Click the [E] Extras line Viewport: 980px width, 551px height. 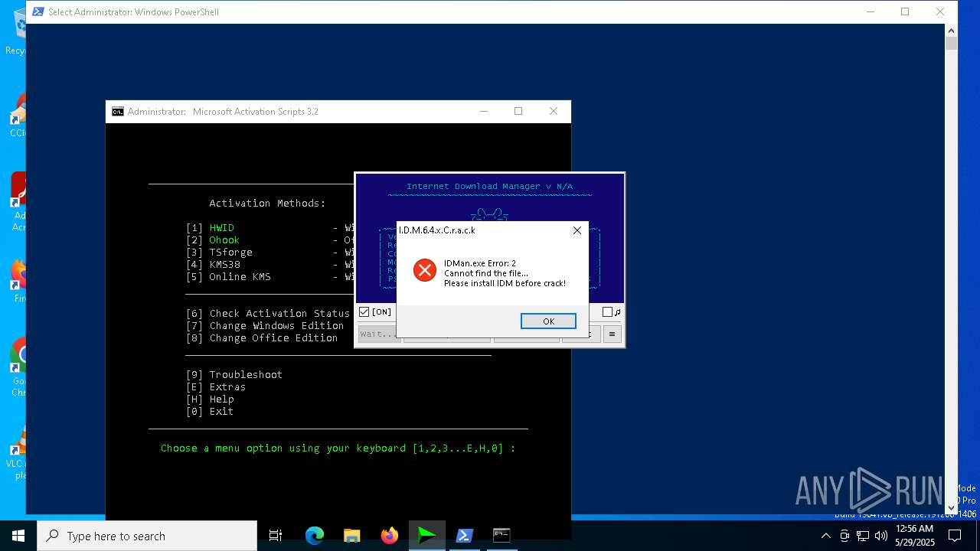(x=216, y=387)
